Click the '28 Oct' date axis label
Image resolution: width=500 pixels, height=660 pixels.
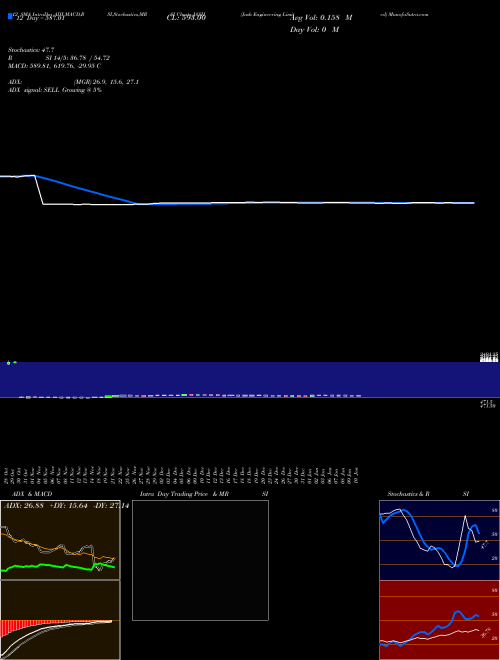coord(7,475)
